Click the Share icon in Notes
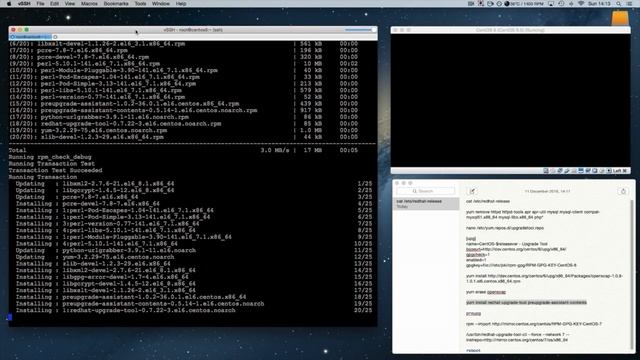640x360 pixels. point(623,191)
